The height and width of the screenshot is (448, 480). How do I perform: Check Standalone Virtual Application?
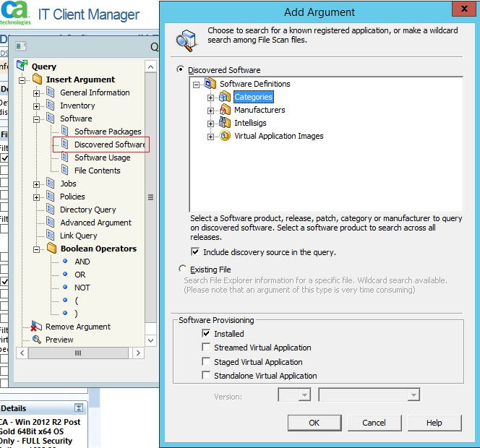coord(206,375)
